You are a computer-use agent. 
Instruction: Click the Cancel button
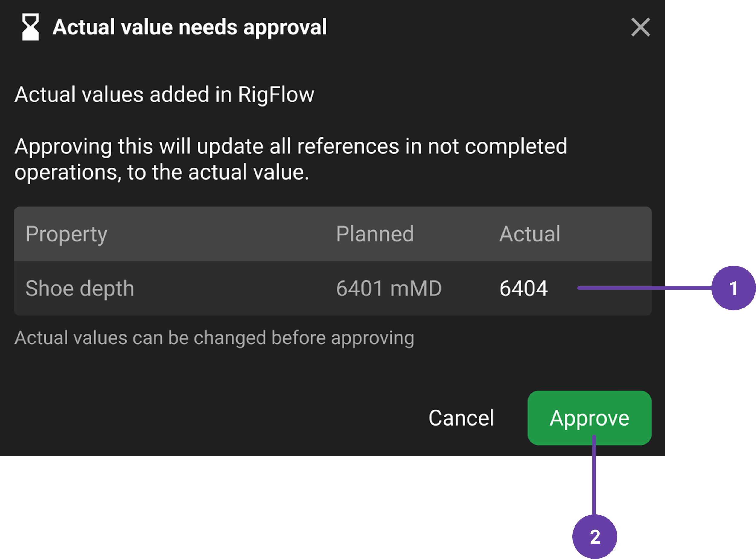461,418
